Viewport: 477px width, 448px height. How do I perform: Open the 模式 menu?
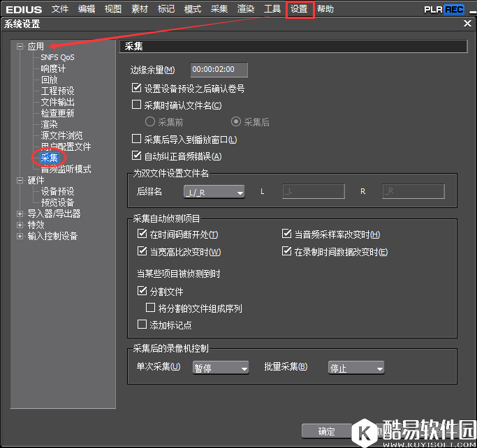(x=193, y=9)
